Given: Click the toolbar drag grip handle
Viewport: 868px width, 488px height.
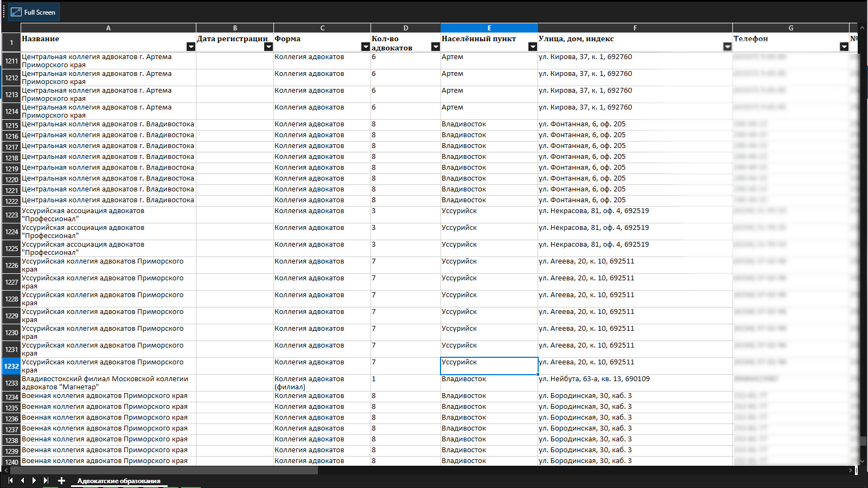Looking at the screenshot, I should 4,12.
